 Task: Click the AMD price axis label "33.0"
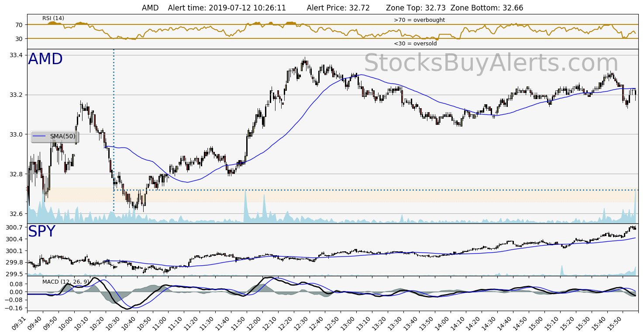coord(16,134)
